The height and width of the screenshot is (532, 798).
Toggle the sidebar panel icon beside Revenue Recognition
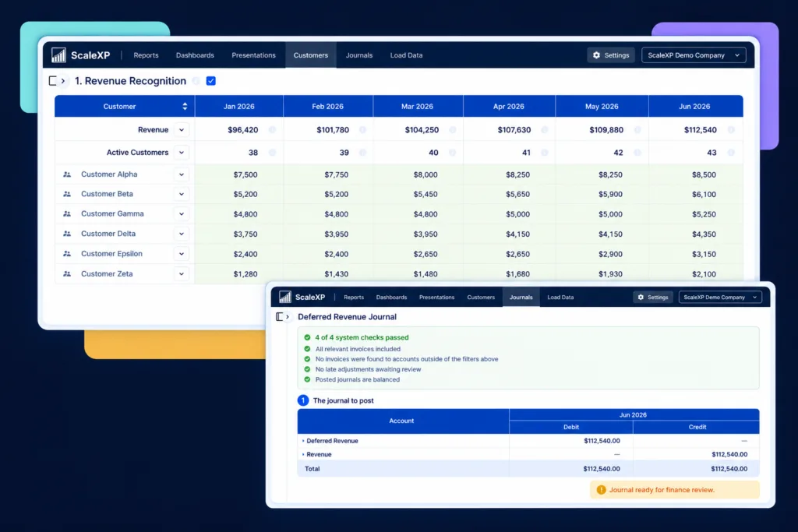52,81
